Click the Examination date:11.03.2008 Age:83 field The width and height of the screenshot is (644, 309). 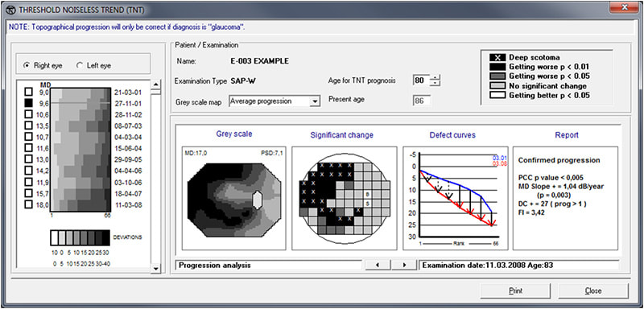tap(518, 265)
